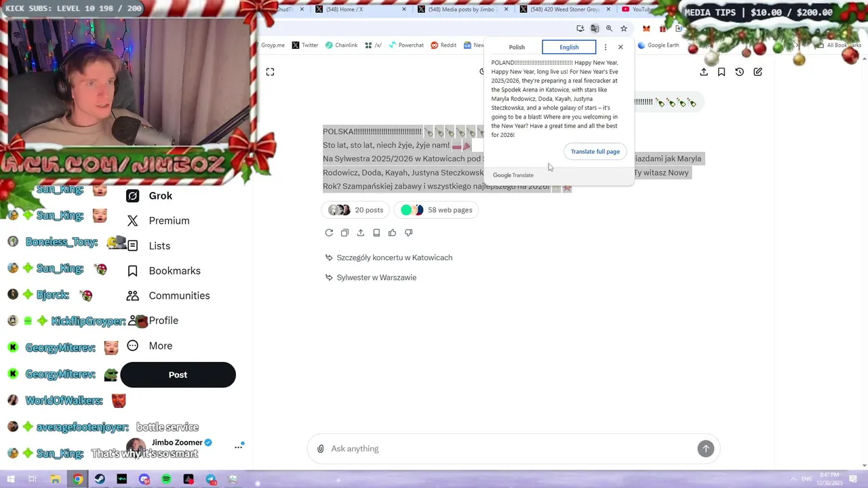Open the Windows Start menu
The height and width of the screenshot is (488, 868).
coord(11,479)
